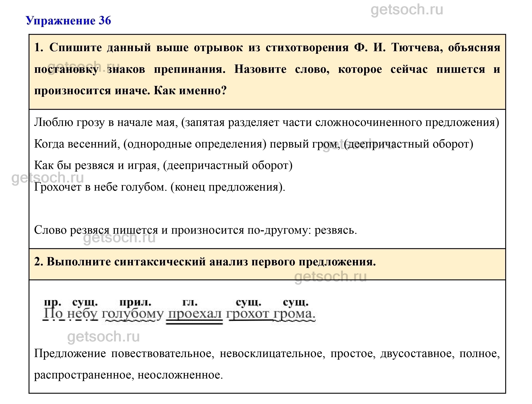
Task: Click the "прил." part-of-speech label
Action: coord(135,302)
